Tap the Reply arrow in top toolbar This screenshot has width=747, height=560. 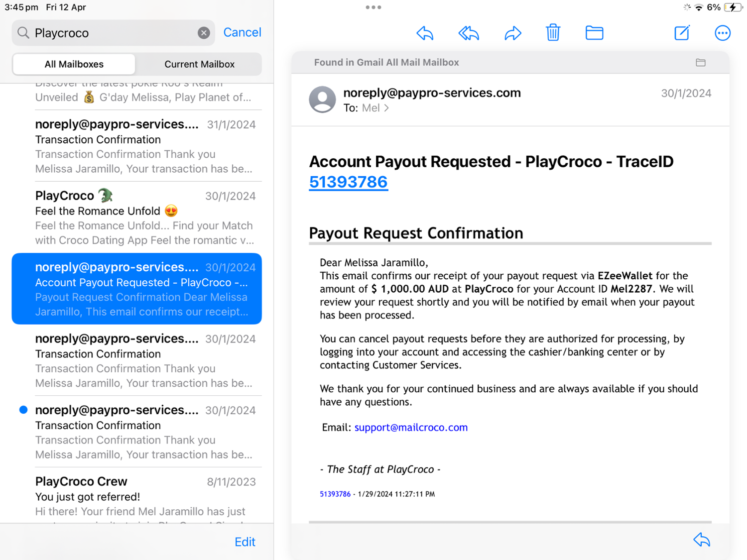click(x=425, y=33)
